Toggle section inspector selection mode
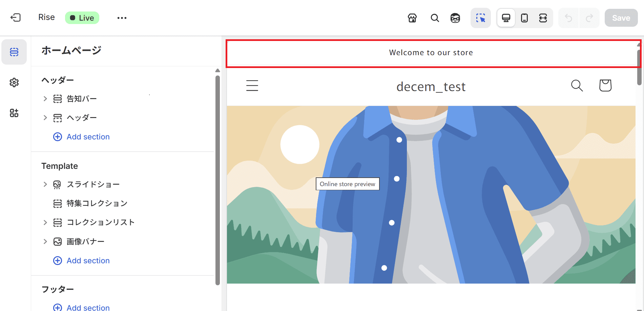Screen dimensions: 644x311 coord(480,18)
